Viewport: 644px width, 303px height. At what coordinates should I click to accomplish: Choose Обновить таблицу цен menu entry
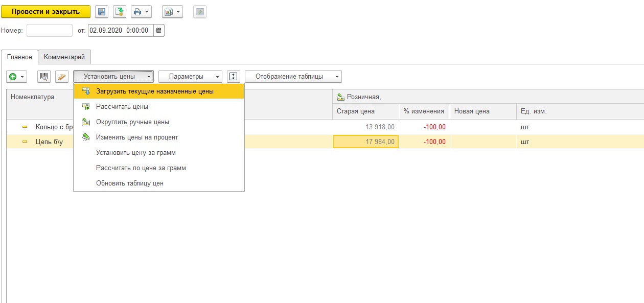coord(129,183)
